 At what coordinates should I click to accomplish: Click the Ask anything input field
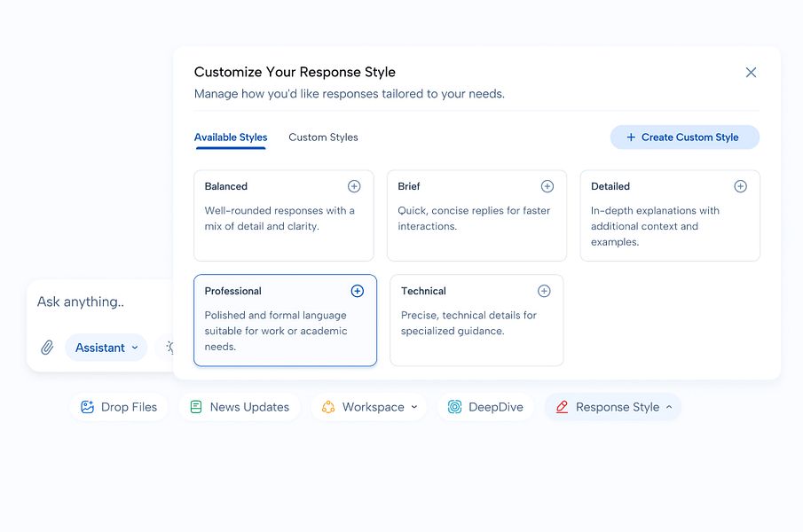pyautogui.click(x=98, y=302)
